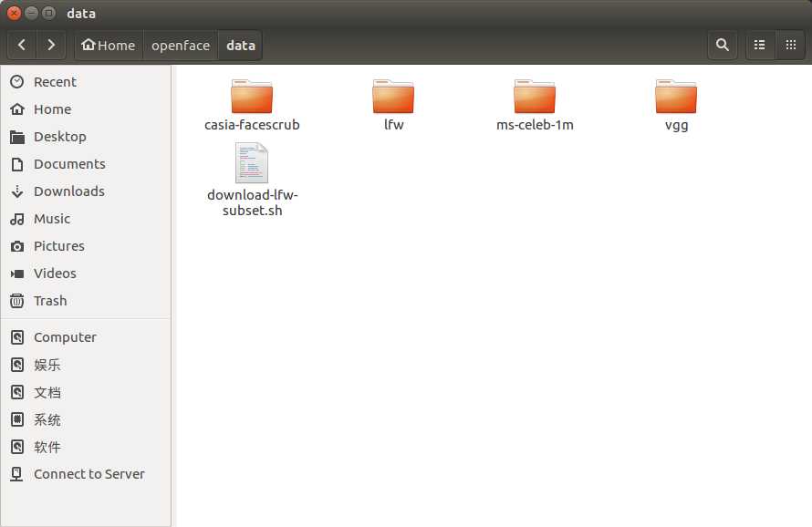Click the ms-celeb-1m folder name label

click(535, 125)
